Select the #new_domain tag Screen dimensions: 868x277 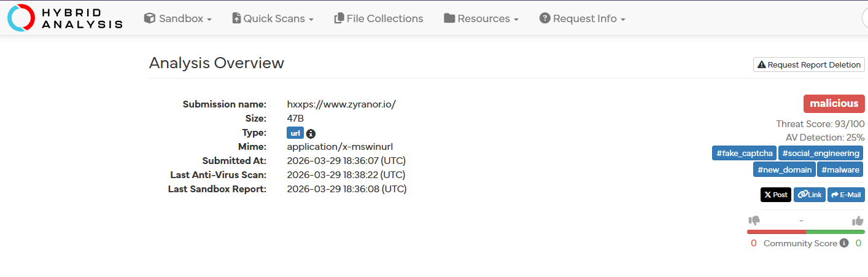[785, 170]
